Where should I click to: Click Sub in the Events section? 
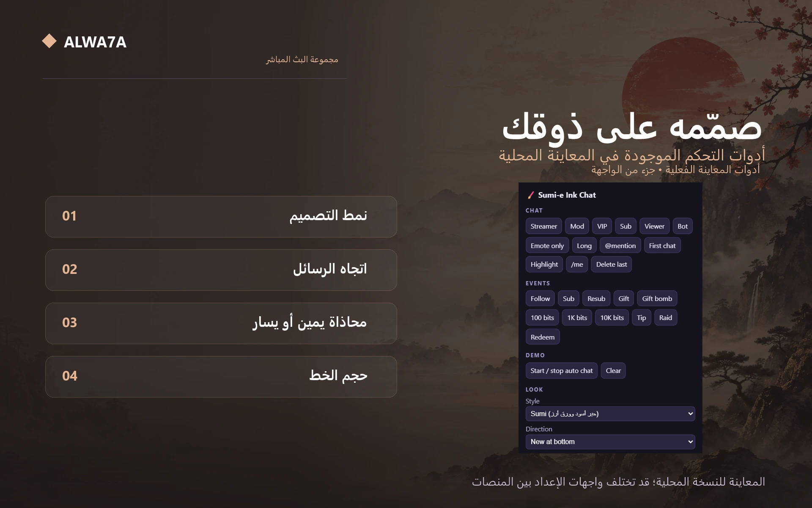[568, 298]
